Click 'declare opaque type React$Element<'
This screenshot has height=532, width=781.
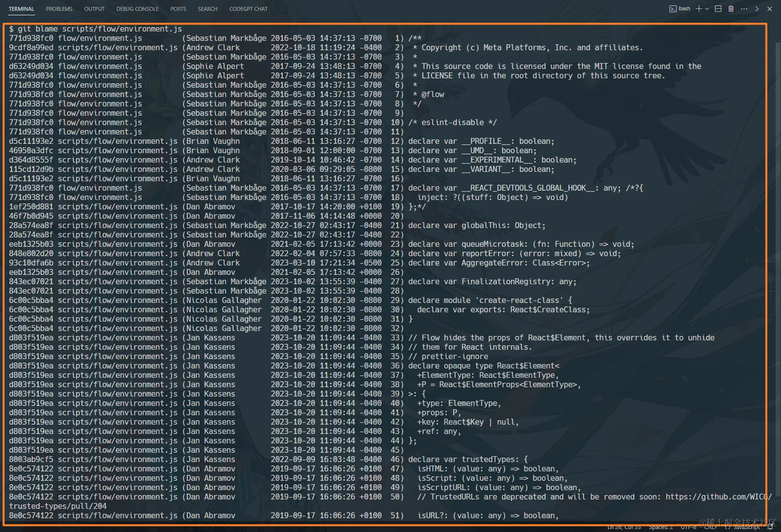(x=484, y=366)
